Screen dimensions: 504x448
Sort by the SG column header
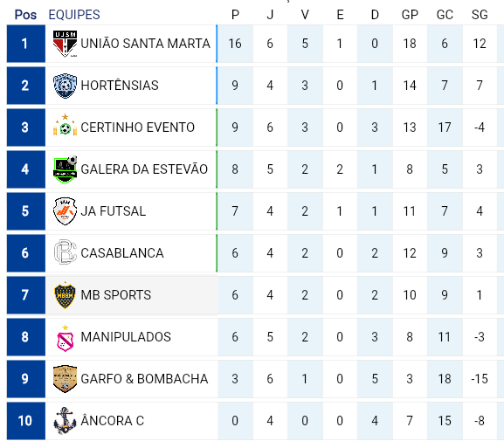tap(480, 15)
